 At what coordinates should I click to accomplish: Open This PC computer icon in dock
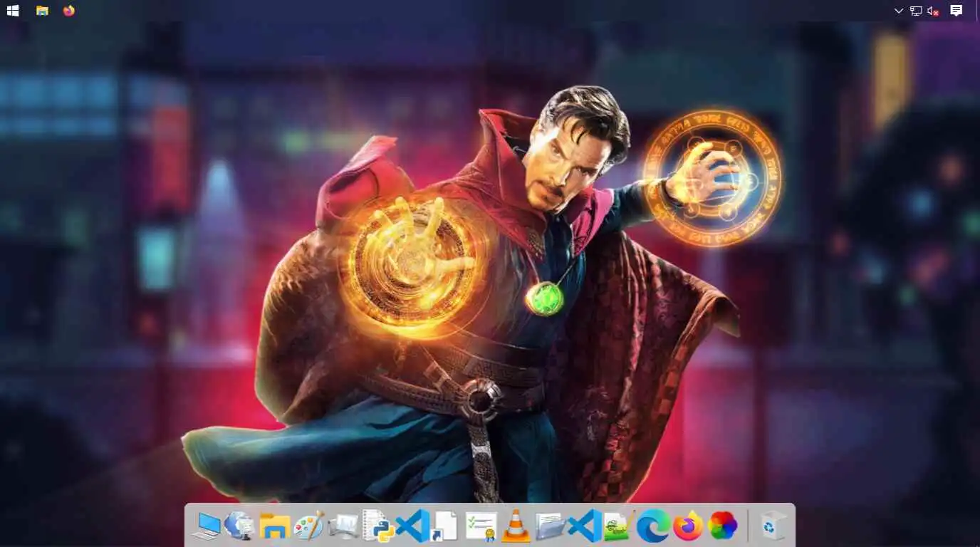[x=207, y=526]
